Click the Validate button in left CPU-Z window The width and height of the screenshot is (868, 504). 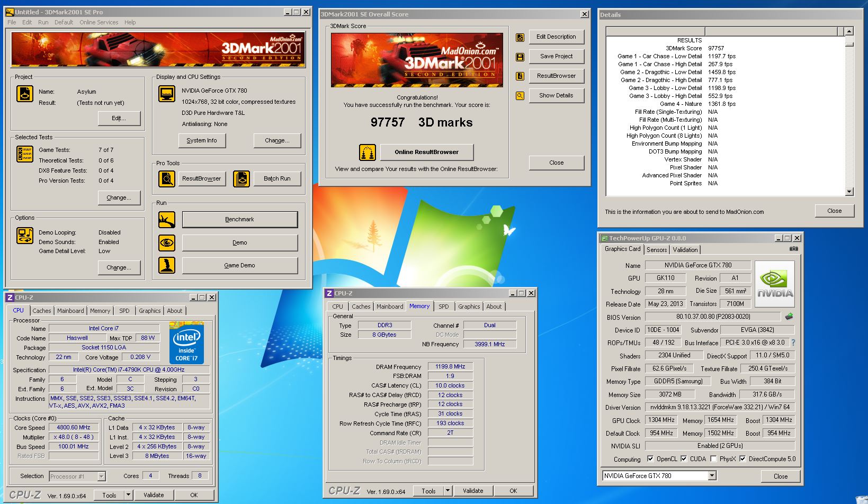(154, 495)
